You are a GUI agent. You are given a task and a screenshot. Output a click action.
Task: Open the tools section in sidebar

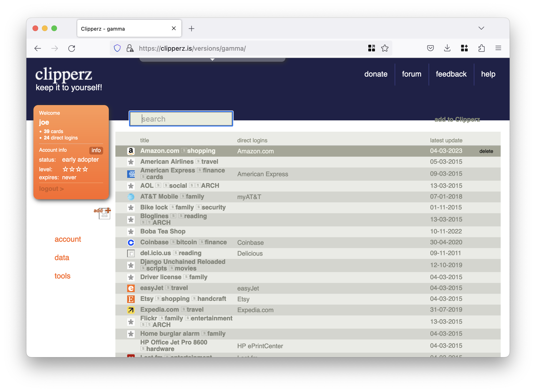(x=62, y=276)
